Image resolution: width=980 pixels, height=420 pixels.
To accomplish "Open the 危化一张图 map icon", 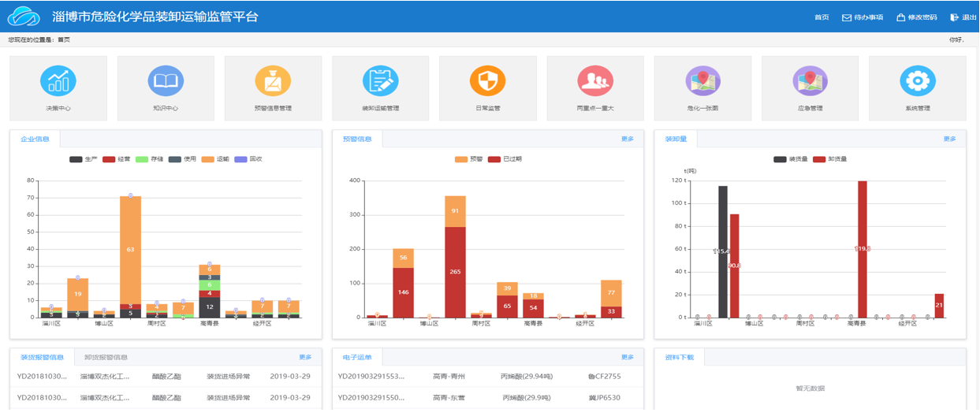I will tap(702, 81).
